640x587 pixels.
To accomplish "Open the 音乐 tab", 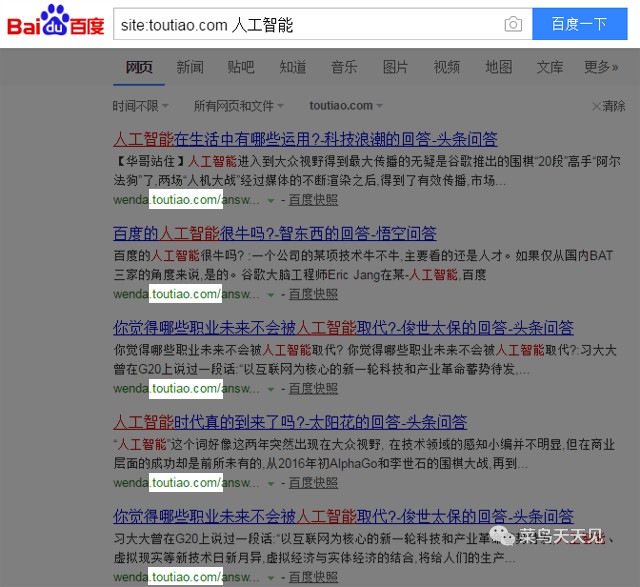I will click(x=344, y=67).
